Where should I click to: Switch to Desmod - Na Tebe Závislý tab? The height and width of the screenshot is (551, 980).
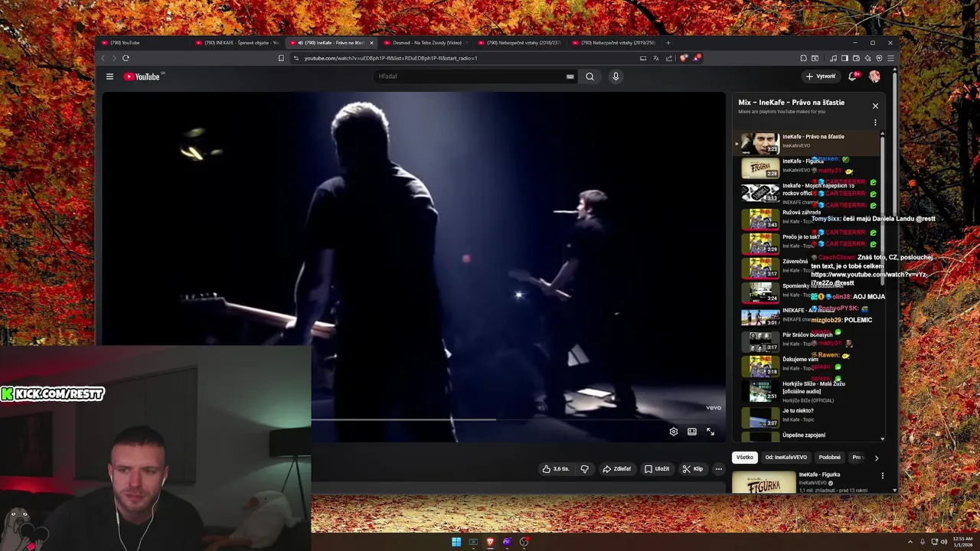click(425, 43)
